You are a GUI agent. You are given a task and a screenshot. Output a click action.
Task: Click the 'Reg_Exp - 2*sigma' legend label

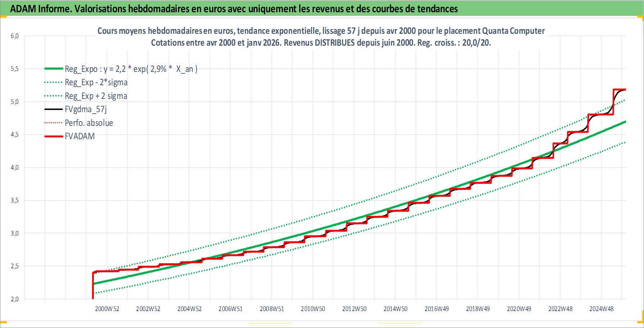coord(96,82)
